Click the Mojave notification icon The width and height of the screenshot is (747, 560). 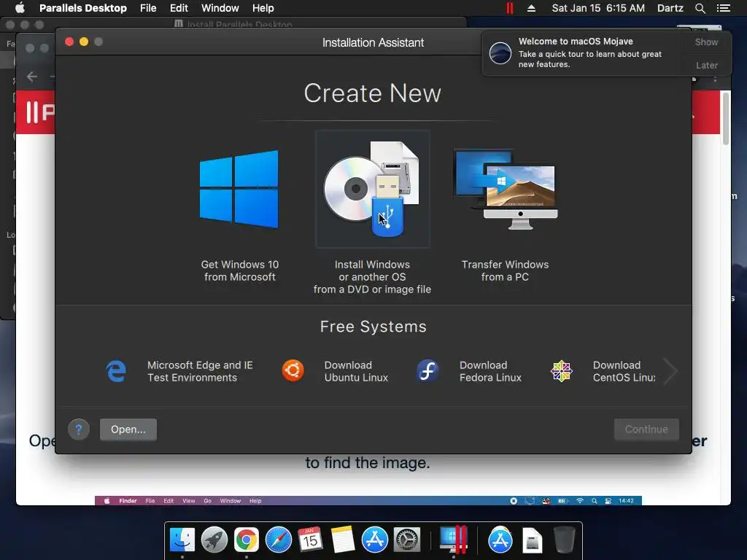point(500,52)
